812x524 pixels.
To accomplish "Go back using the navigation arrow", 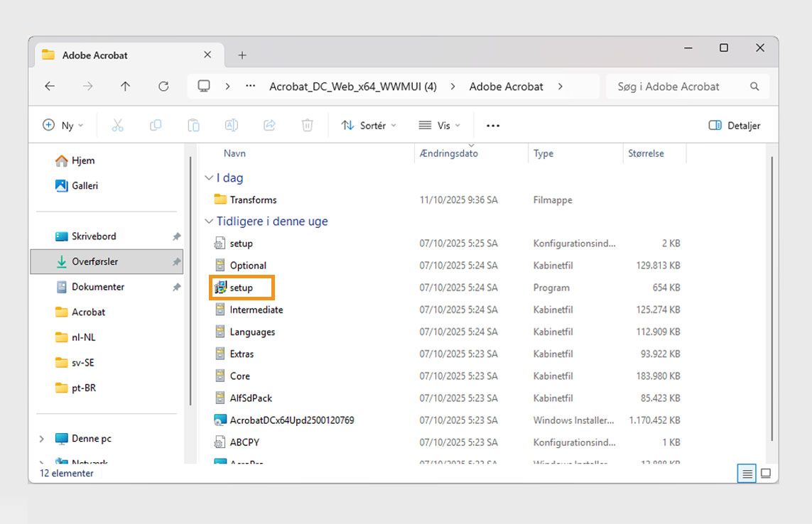I will click(49, 86).
